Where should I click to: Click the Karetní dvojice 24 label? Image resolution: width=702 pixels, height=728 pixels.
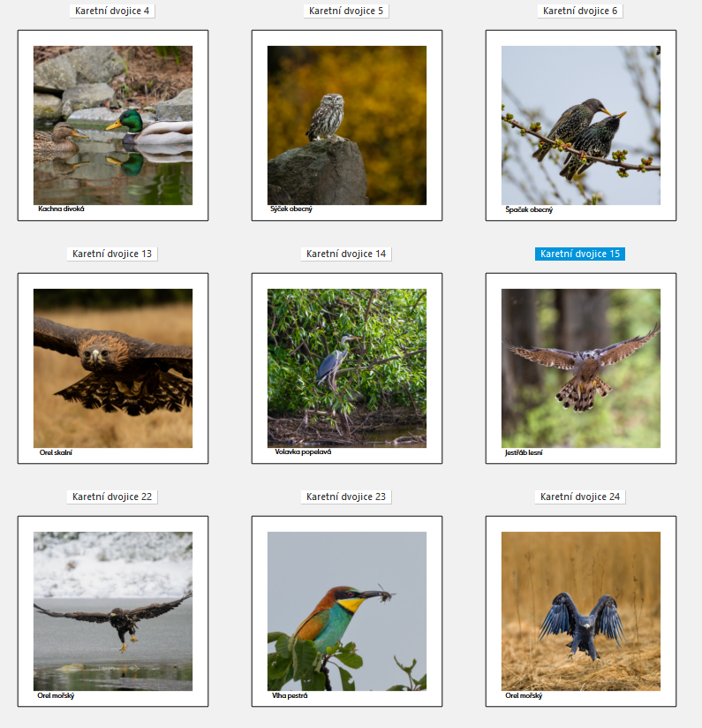coord(580,497)
